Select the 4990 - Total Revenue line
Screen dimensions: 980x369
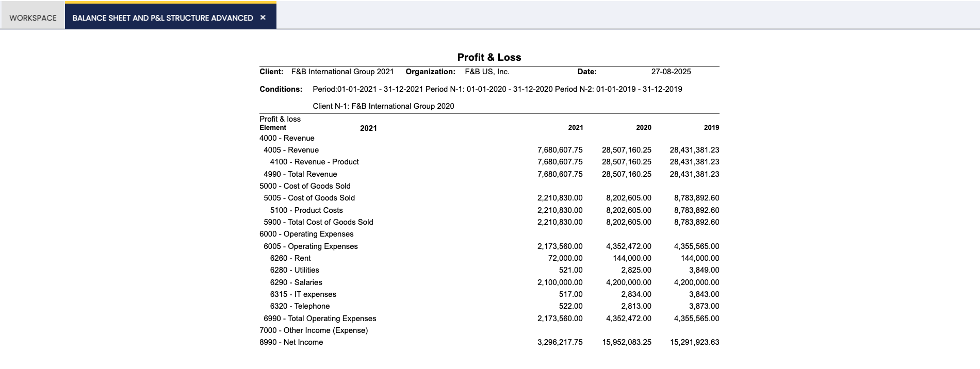300,174
